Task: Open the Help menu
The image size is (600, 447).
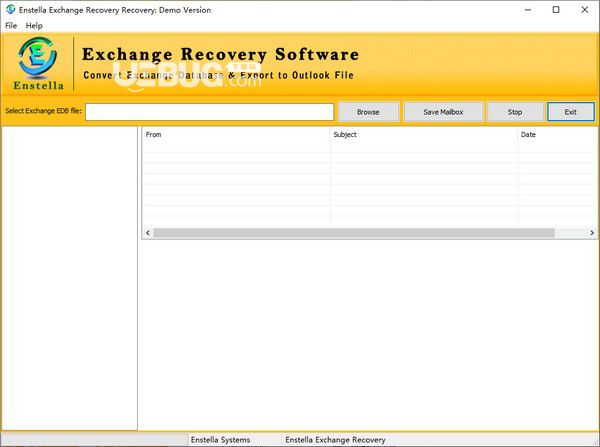Action: [x=34, y=26]
